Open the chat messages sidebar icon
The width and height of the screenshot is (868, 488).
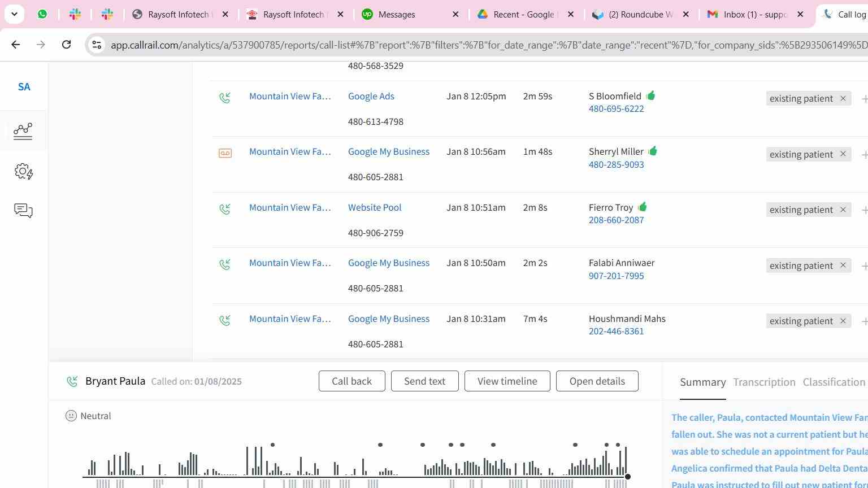[x=23, y=211]
